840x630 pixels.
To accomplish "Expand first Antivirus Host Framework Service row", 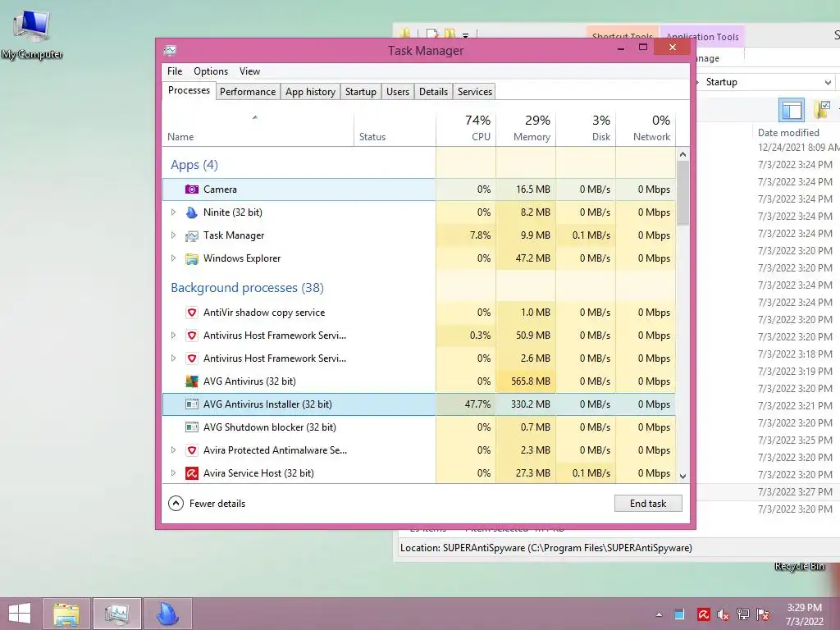I will 173,336.
